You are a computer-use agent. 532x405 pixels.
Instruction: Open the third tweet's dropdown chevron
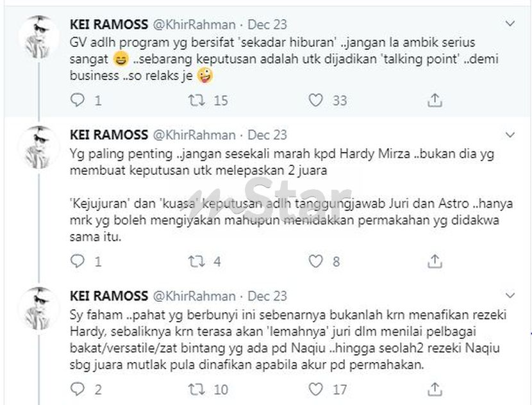tap(510, 295)
